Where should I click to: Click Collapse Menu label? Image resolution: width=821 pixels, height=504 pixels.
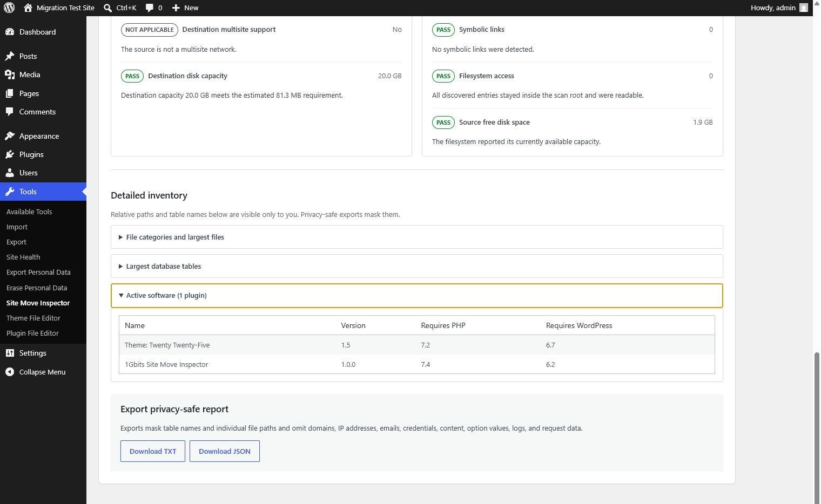click(42, 372)
